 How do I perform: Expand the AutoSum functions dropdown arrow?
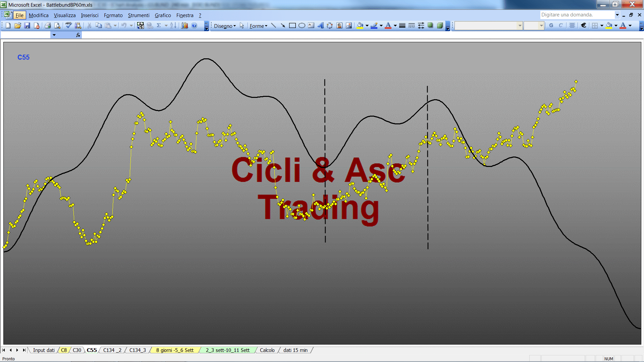166,25
